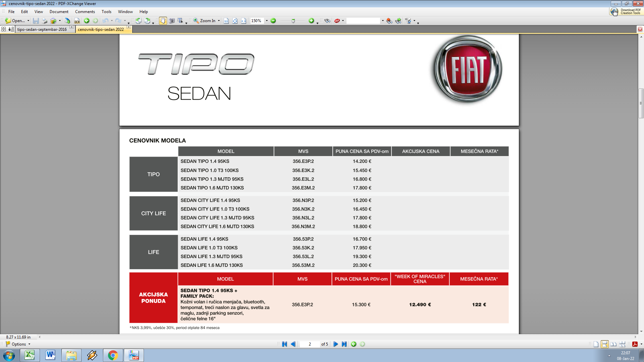The width and height of the screenshot is (644, 362).
Task: Set view to Actual Size
Action: [226, 21]
